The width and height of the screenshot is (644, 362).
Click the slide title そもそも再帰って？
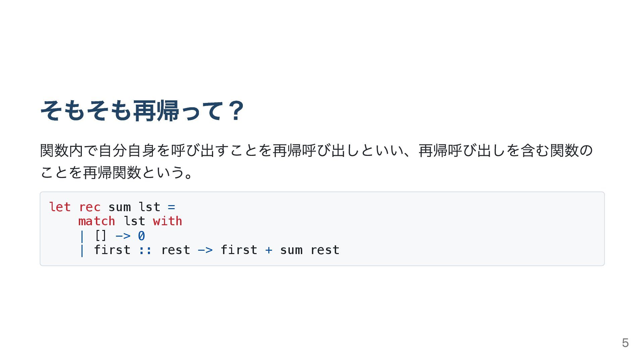pyautogui.click(x=142, y=111)
